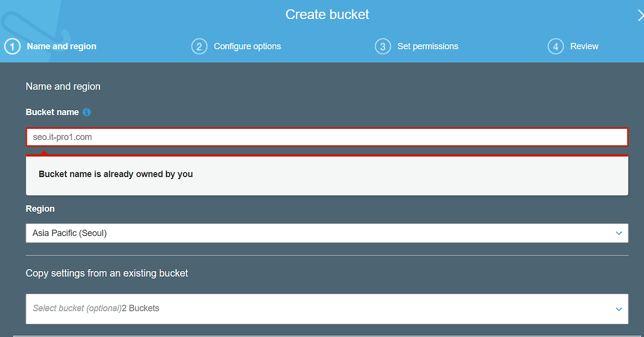Click the Region field label
This screenshot has width=644, height=337.
pos(40,209)
